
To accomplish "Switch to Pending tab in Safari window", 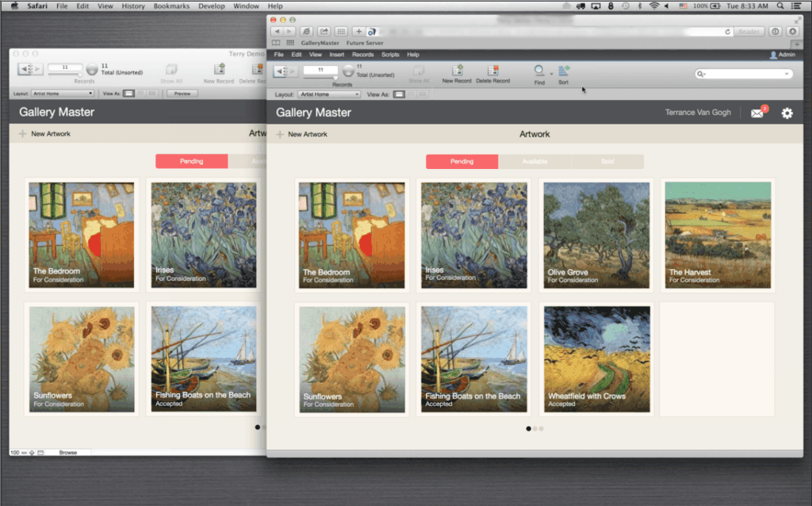I will click(462, 162).
